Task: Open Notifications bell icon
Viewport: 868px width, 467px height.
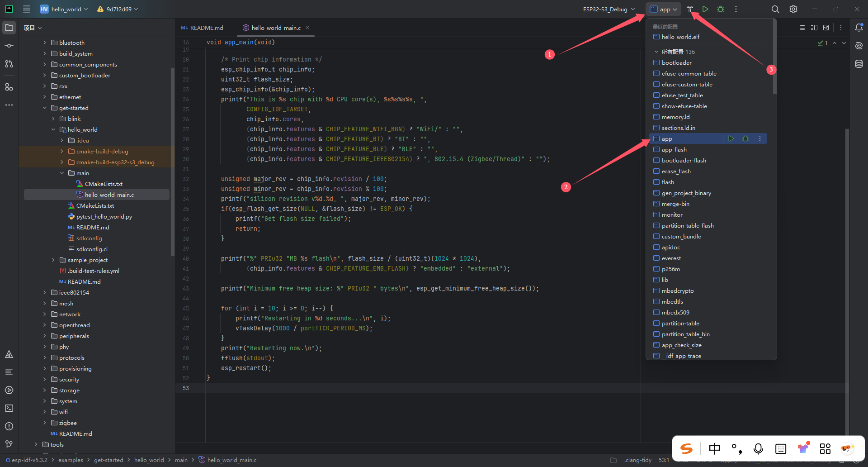Action: pos(859,28)
